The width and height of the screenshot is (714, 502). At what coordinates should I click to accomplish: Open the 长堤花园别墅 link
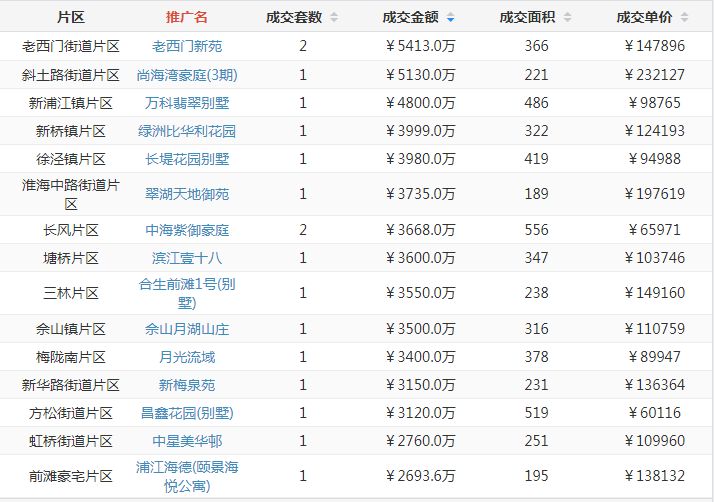coord(187,159)
